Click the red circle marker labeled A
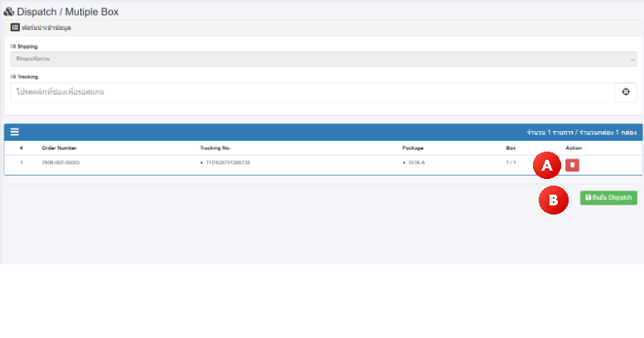Viewport: 644px width, 338px height. [x=545, y=166]
